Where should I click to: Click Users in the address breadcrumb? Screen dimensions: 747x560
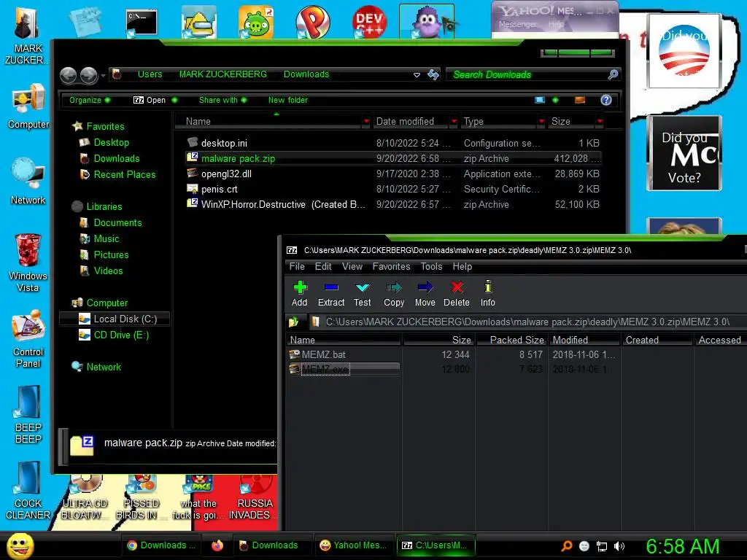pos(150,74)
